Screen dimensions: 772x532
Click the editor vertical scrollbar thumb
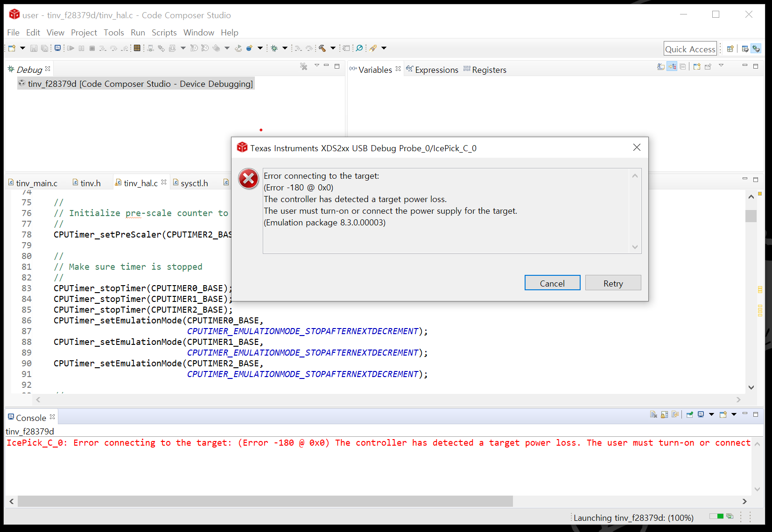coord(751,216)
